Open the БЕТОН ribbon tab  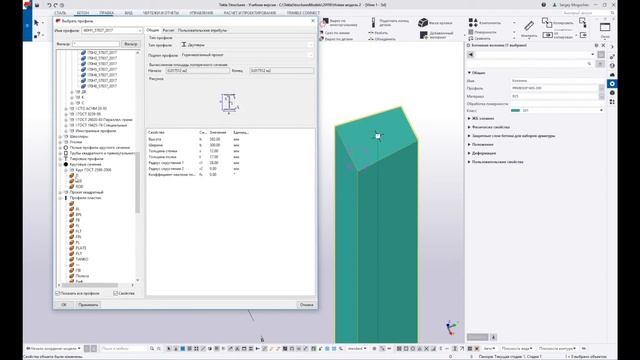click(x=83, y=13)
